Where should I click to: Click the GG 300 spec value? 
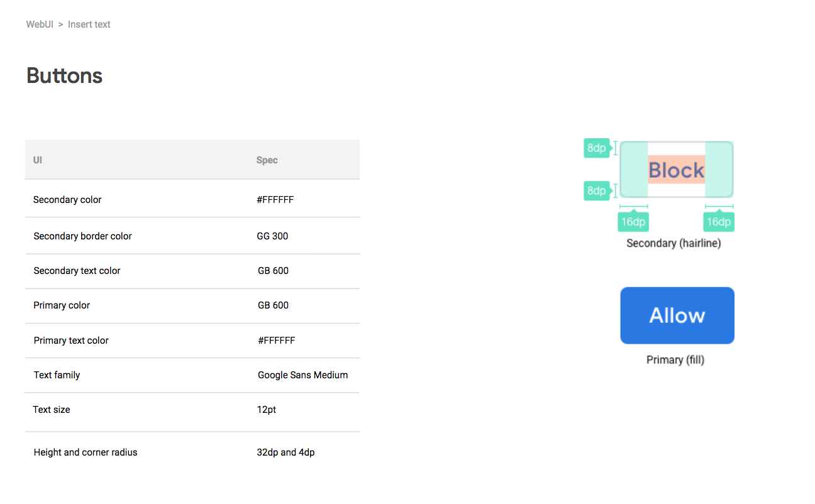272,236
